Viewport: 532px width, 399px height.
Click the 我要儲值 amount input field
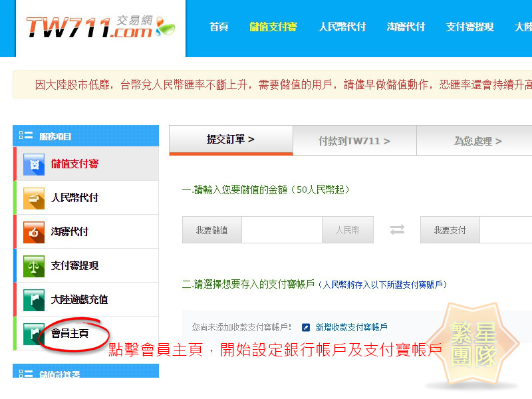point(281,230)
